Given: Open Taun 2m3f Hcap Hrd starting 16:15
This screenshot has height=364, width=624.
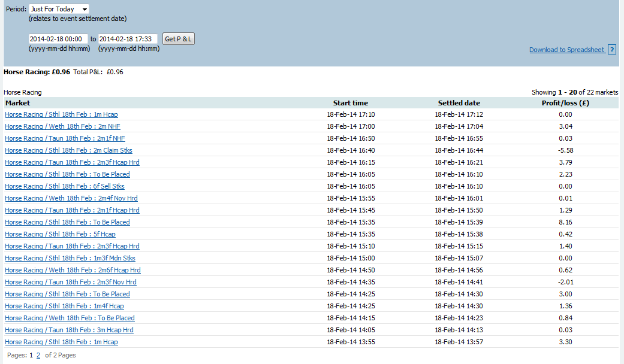Looking at the screenshot, I should coord(72,162).
